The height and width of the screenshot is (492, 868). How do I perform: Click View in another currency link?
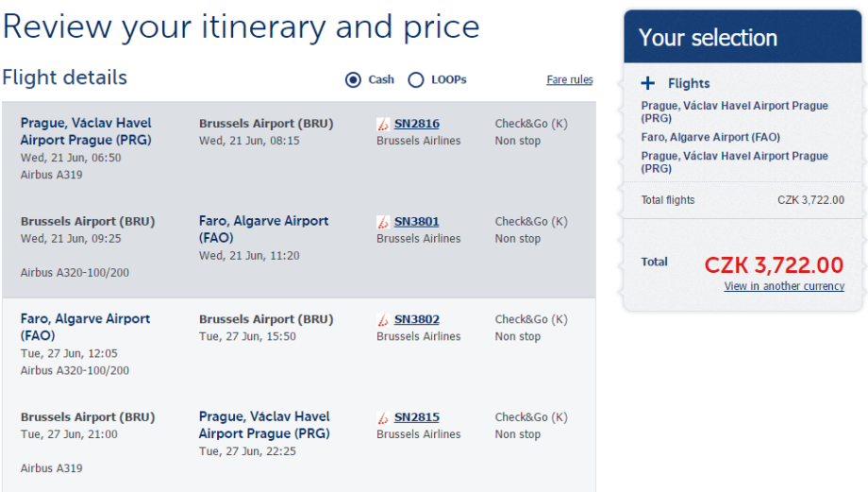[784, 286]
